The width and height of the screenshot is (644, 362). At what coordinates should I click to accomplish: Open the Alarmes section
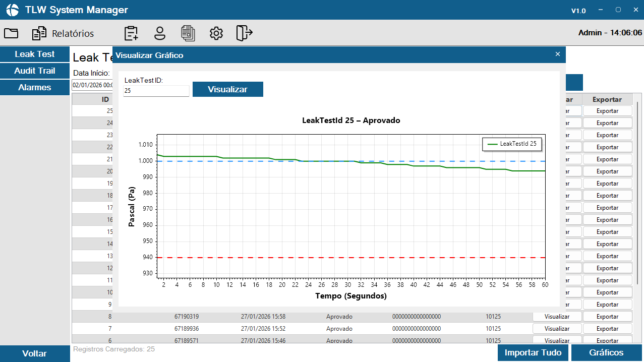click(35, 87)
